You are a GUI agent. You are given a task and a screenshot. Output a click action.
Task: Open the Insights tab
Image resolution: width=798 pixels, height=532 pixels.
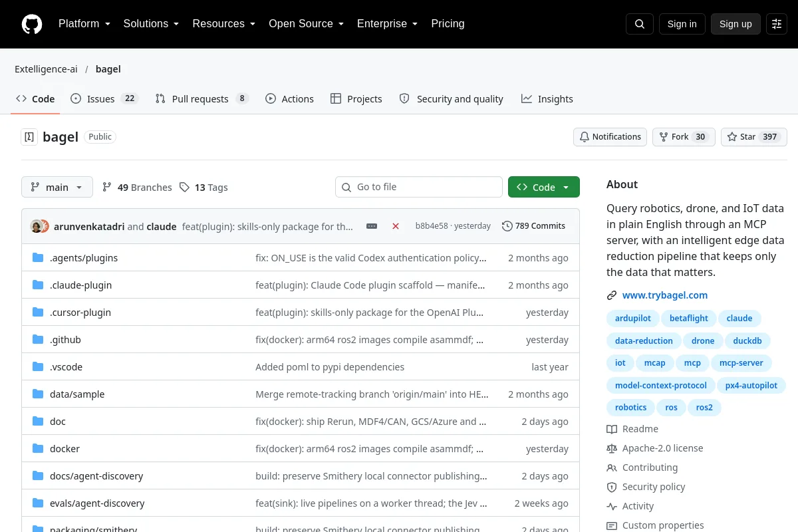547,99
